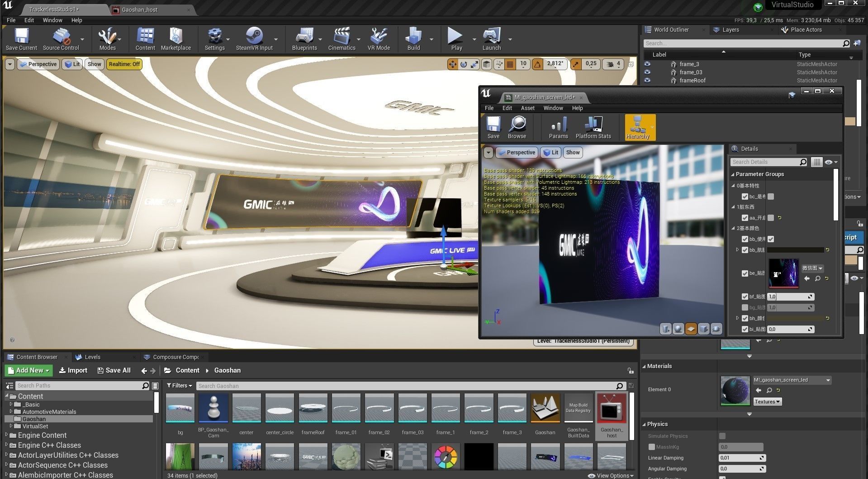Open the MI_gaoshan_screen_led material dropdown
The width and height of the screenshot is (868, 479).
point(792,380)
